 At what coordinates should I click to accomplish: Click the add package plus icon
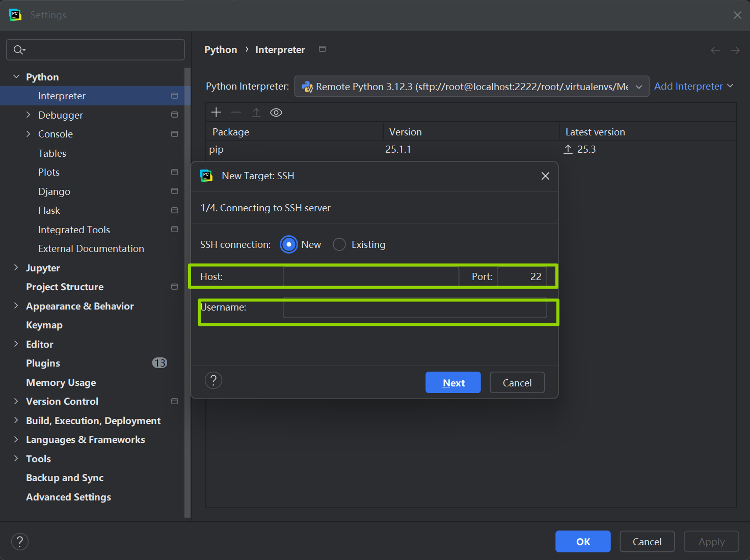pyautogui.click(x=216, y=113)
